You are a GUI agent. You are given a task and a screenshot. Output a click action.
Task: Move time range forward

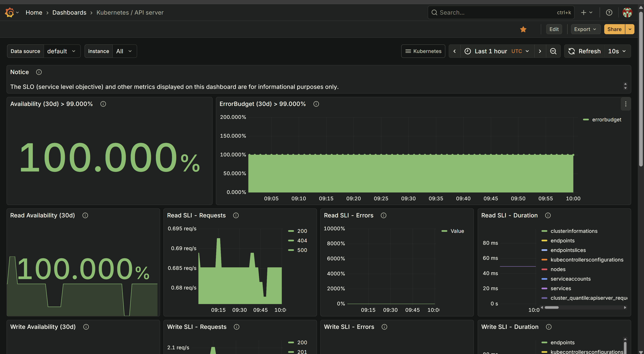click(x=540, y=51)
